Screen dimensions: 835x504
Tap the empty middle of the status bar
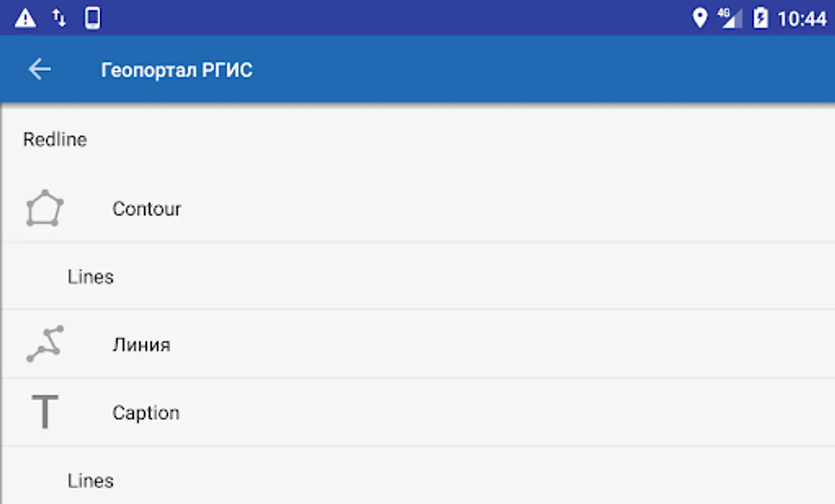pyautogui.click(x=392, y=18)
